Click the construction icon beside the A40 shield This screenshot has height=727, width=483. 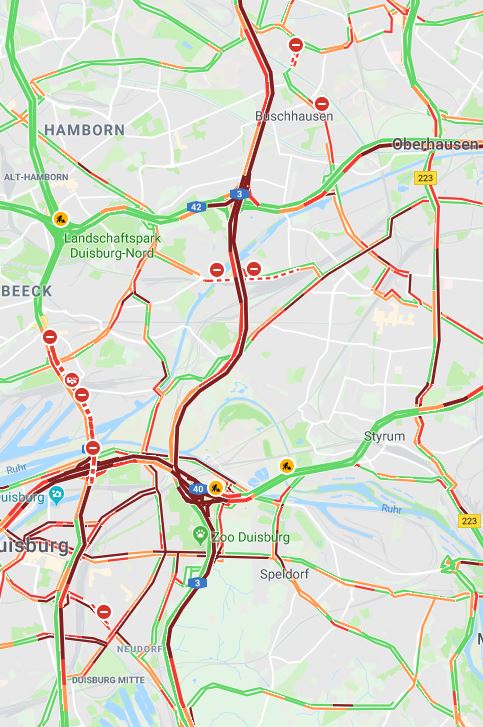216,488
